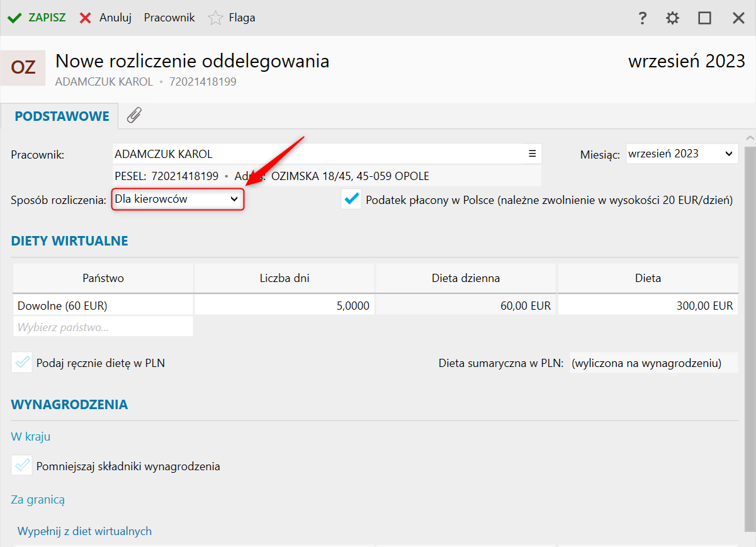Click the Państwo column header

click(103, 278)
